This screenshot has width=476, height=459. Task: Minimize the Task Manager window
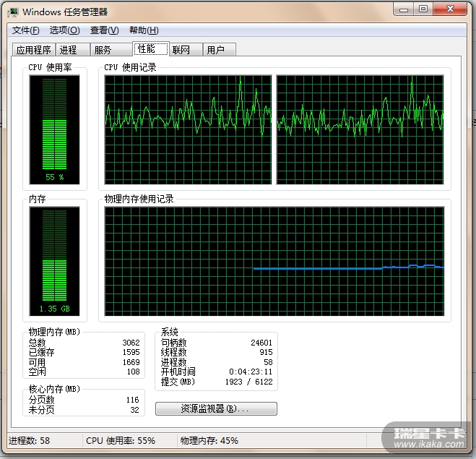point(404,9)
